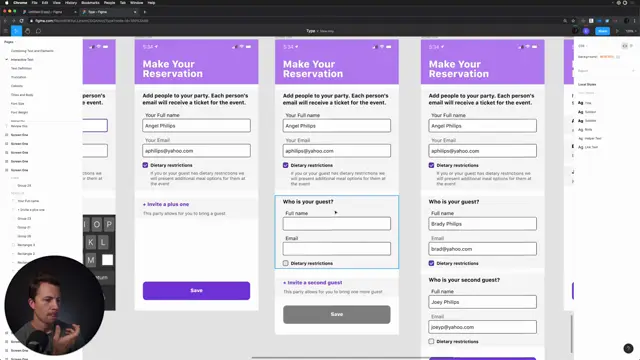The height and width of the screenshot is (360, 640).
Task: Select the Group 24 layer
Action: (x=24, y=185)
